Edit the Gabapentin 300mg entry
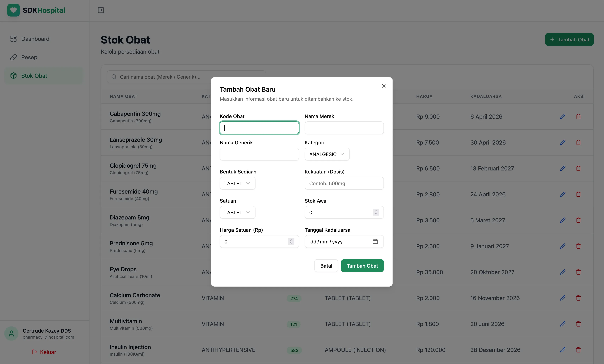 [x=563, y=116]
